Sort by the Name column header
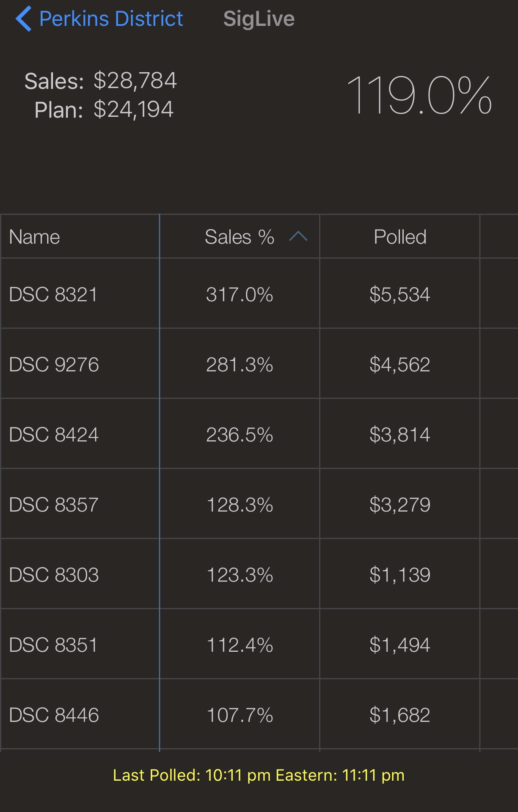This screenshot has width=518, height=812. [x=35, y=237]
